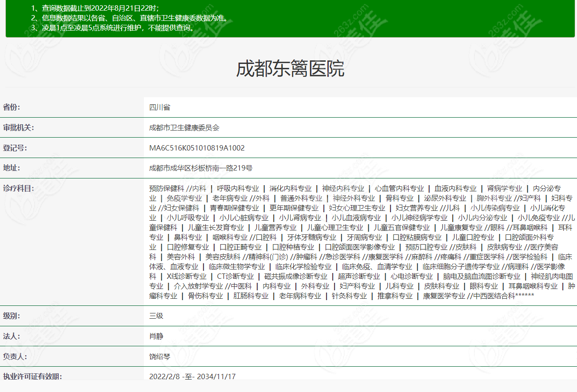This screenshot has height=392, width=577.
Task: Click 口腔粘膜病专业 in the department list
Action: pos(417,237)
